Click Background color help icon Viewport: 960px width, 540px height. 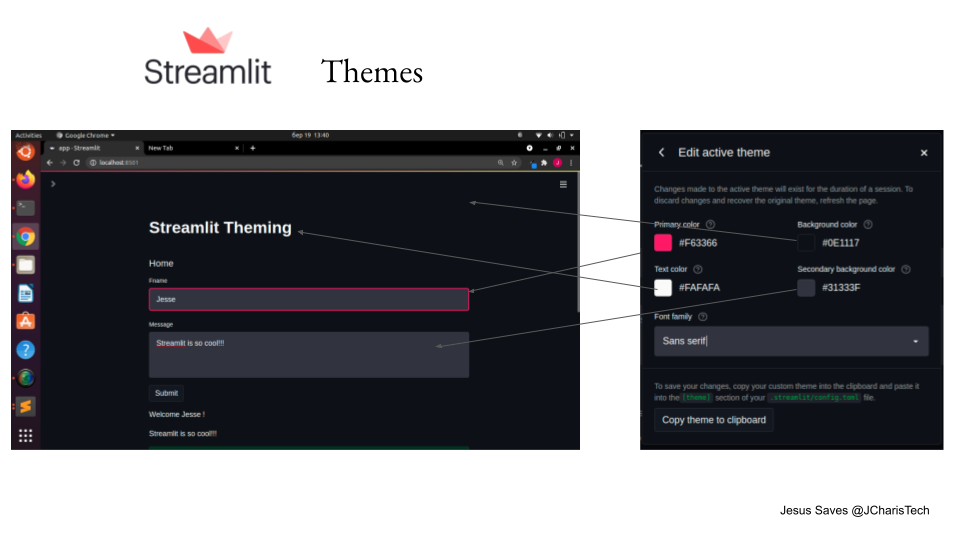(x=868, y=225)
